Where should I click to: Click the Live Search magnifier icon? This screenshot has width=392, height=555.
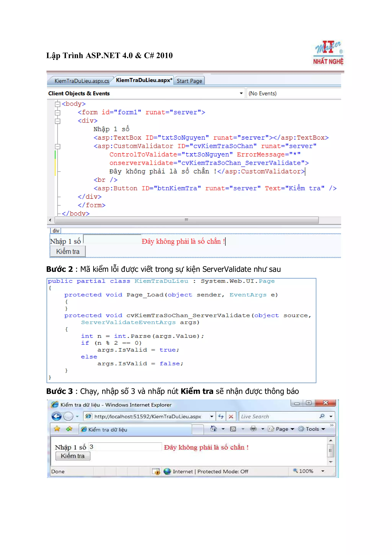click(x=322, y=416)
